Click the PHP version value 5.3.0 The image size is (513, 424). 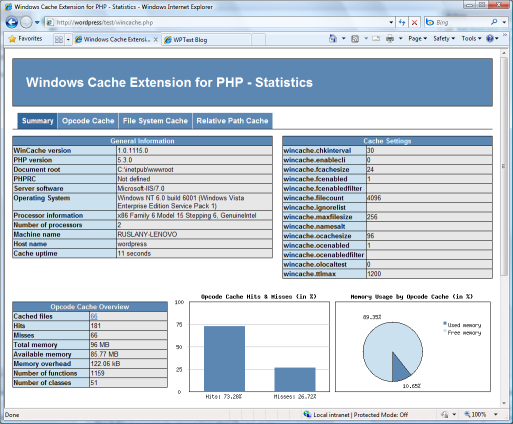[x=125, y=160]
